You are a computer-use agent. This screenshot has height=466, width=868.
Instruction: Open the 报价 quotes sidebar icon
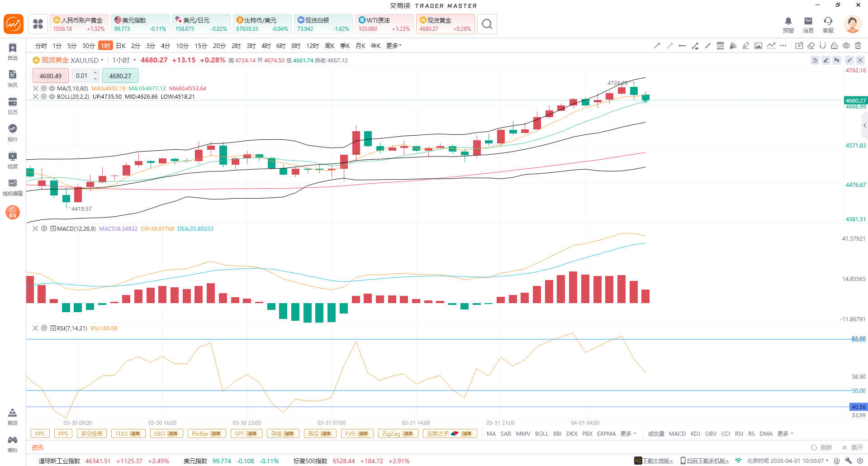coord(13,133)
